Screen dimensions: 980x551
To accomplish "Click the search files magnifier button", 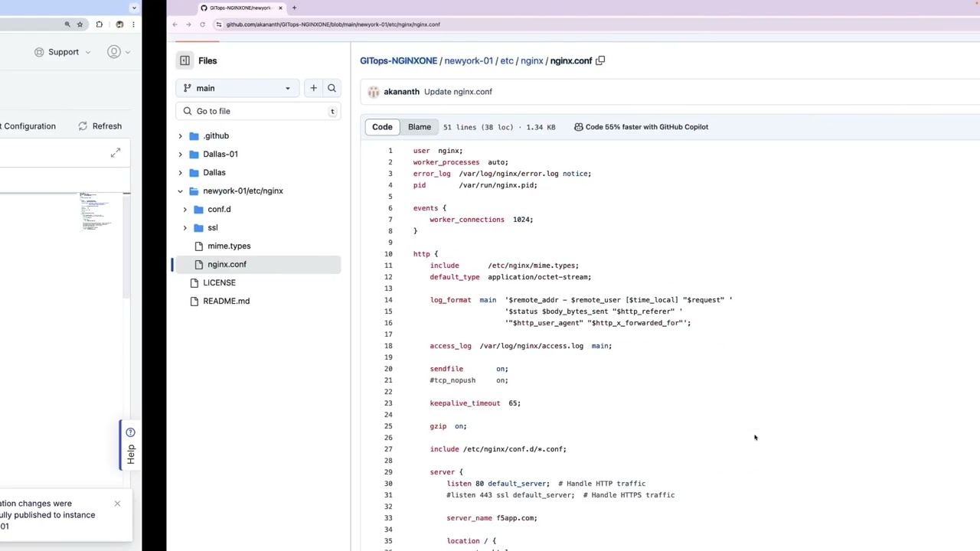I will coord(332,88).
